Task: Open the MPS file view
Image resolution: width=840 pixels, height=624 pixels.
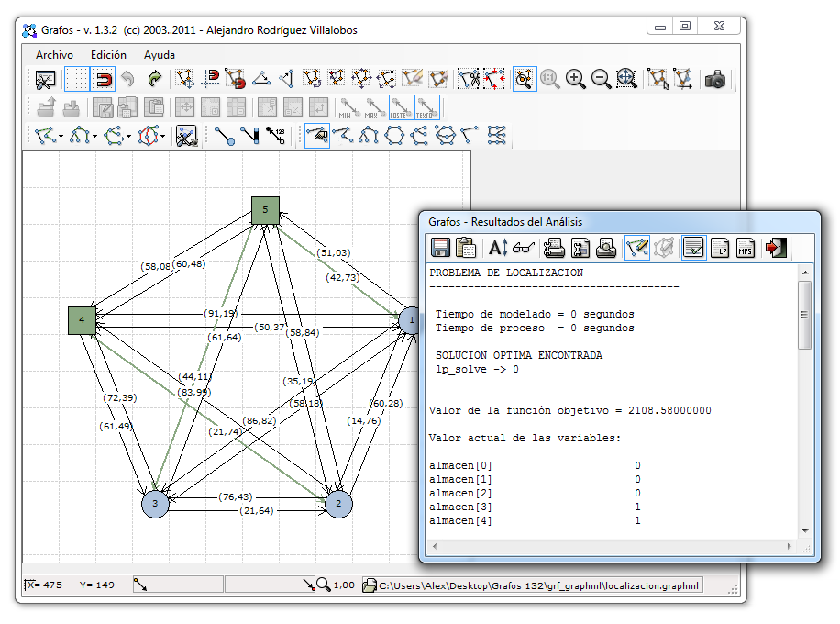Action: point(746,247)
